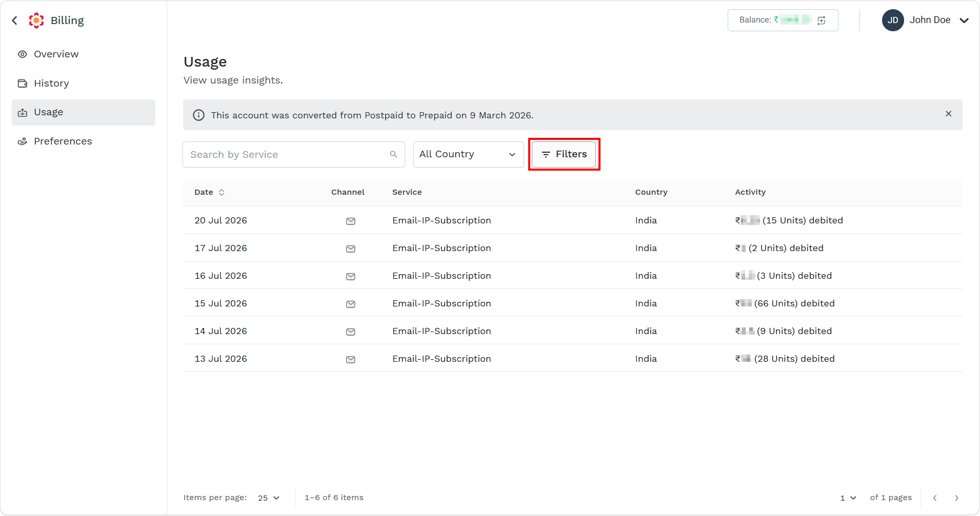Click the Preferences icon in sidebar

23,141
